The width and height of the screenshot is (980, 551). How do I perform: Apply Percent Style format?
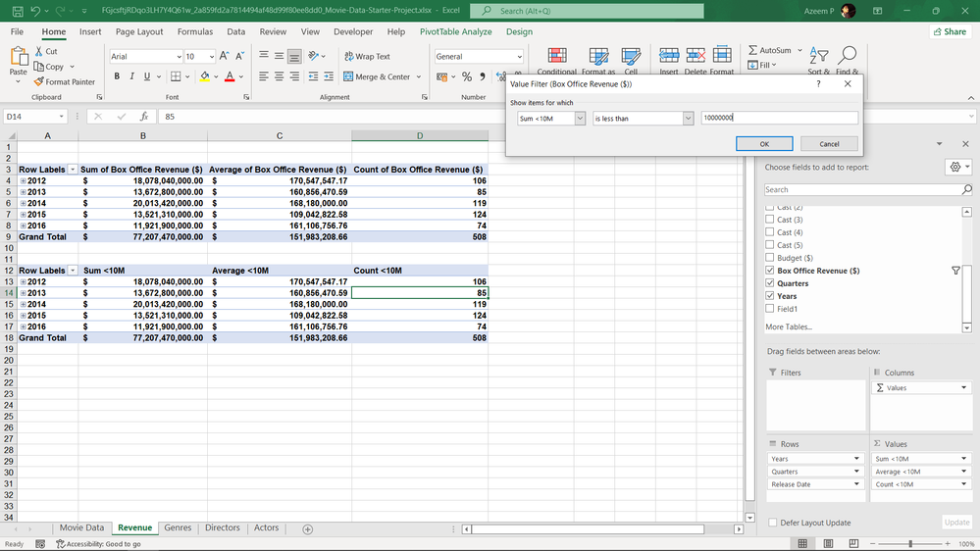point(467,76)
